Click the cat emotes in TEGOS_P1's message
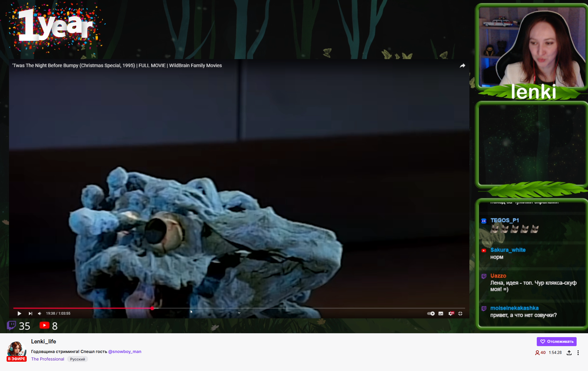 (515, 229)
